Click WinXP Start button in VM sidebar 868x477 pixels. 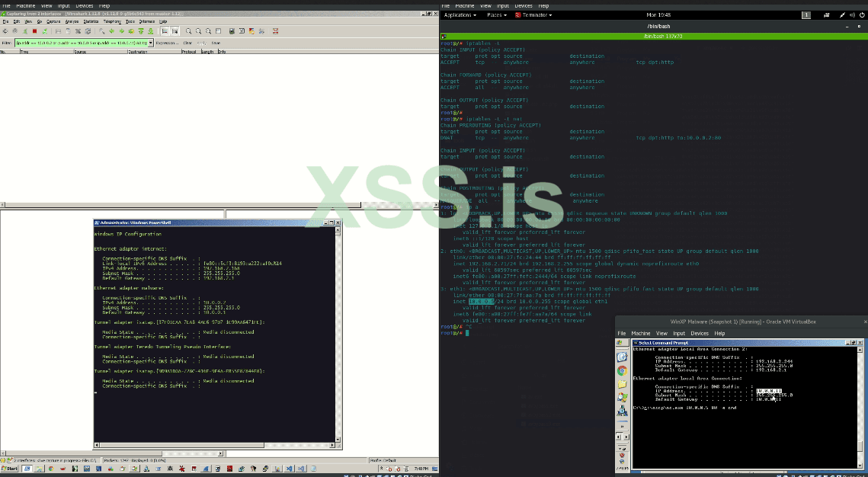(x=622, y=343)
